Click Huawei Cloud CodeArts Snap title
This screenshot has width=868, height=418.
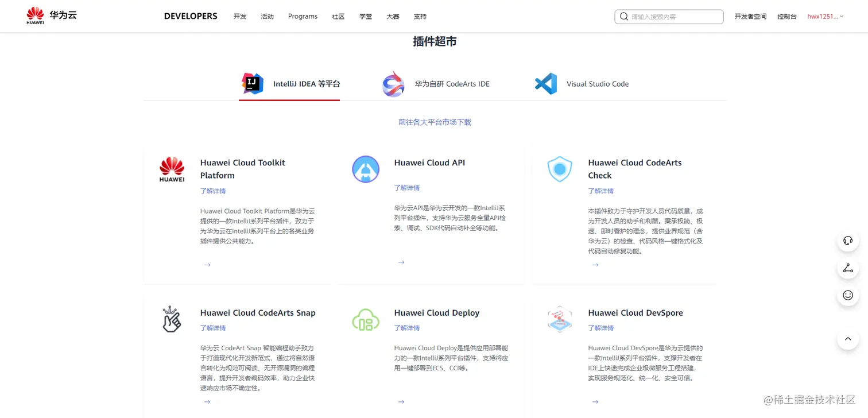click(258, 313)
